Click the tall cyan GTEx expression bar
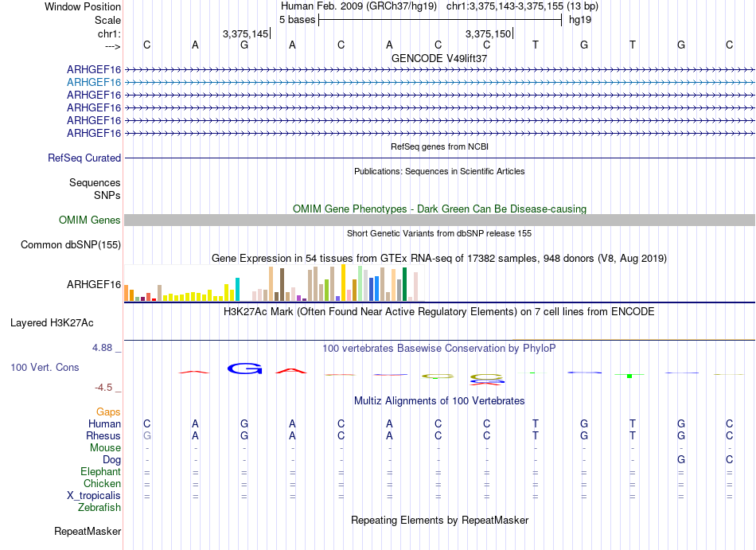 pos(237,289)
